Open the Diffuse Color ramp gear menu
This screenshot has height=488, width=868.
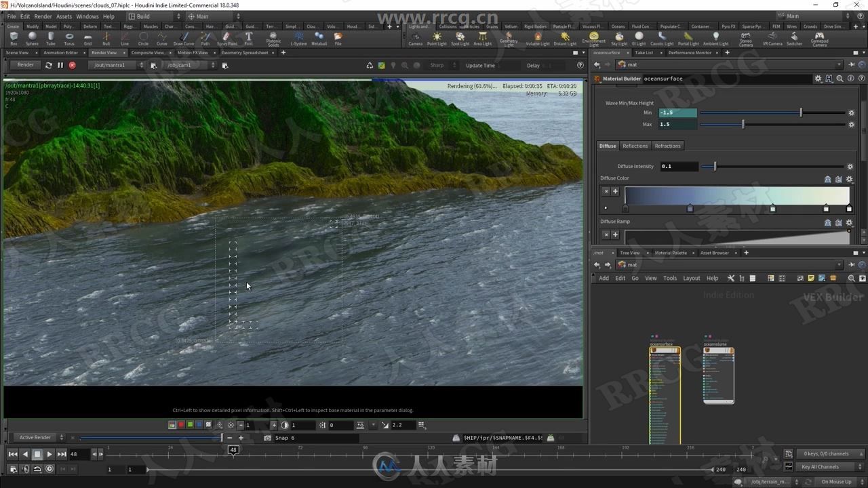click(x=849, y=179)
